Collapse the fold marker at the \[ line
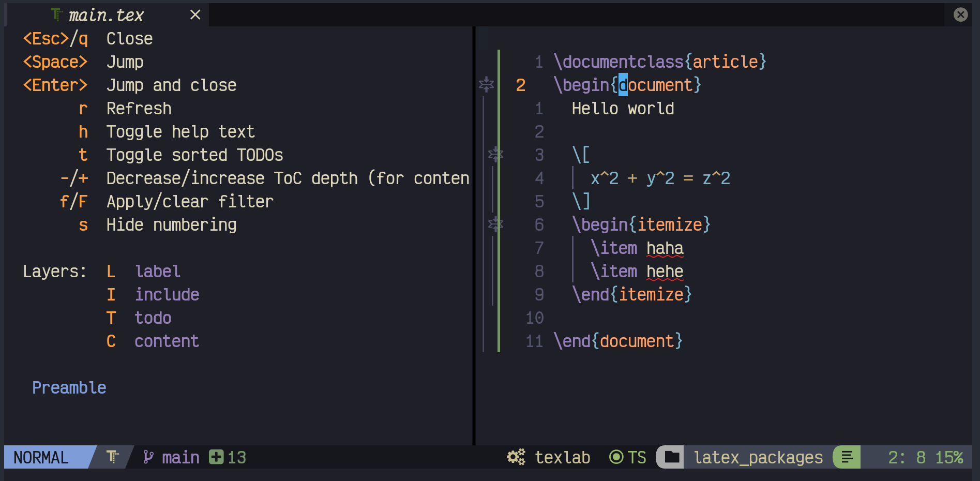Screen dimensions: 980x481 tap(495, 154)
